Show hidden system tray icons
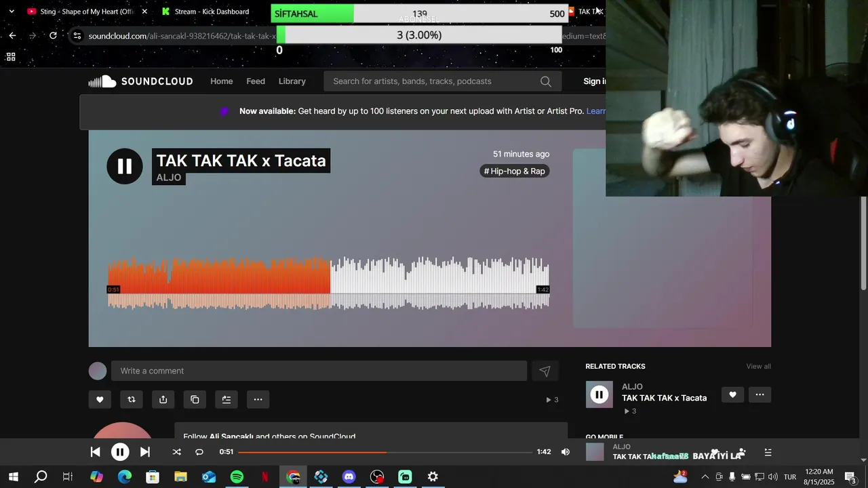Viewport: 868px width, 488px height. (705, 477)
